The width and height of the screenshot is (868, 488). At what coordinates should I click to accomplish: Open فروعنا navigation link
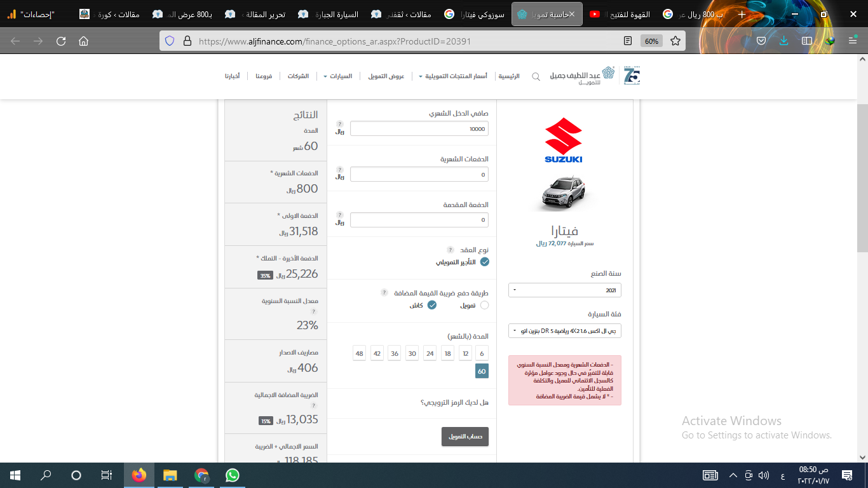coord(264,76)
